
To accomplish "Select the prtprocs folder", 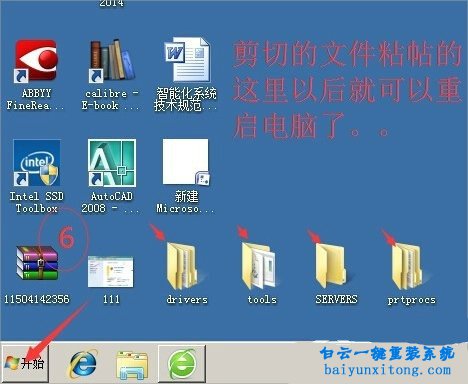I will click(x=407, y=267).
